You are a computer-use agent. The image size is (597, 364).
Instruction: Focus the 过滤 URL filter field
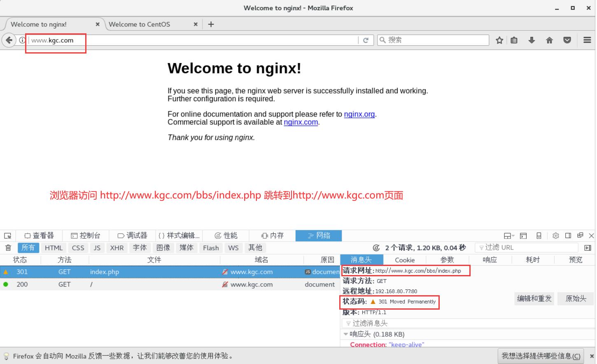527,247
